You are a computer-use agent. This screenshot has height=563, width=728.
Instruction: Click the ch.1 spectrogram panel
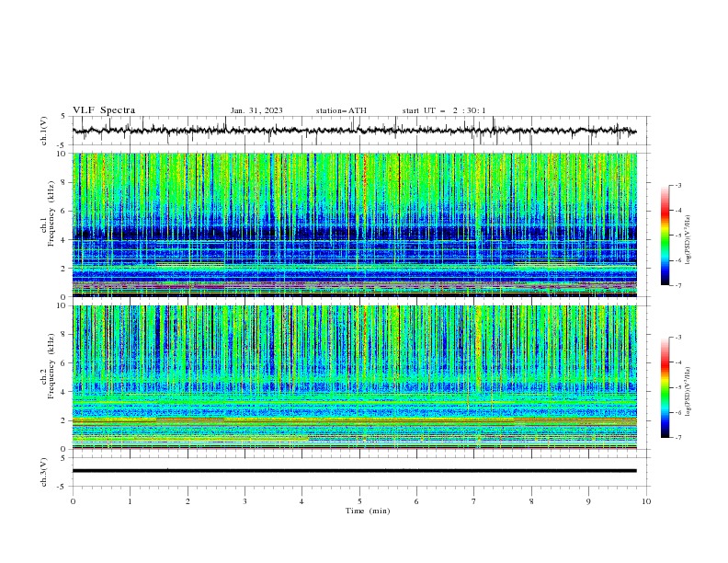point(355,224)
